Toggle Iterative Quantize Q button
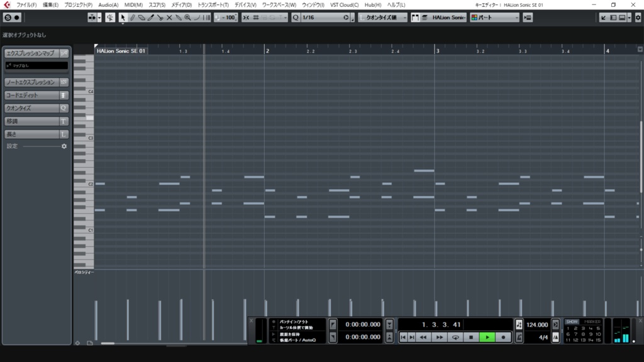The height and width of the screenshot is (362, 644). 296,18
